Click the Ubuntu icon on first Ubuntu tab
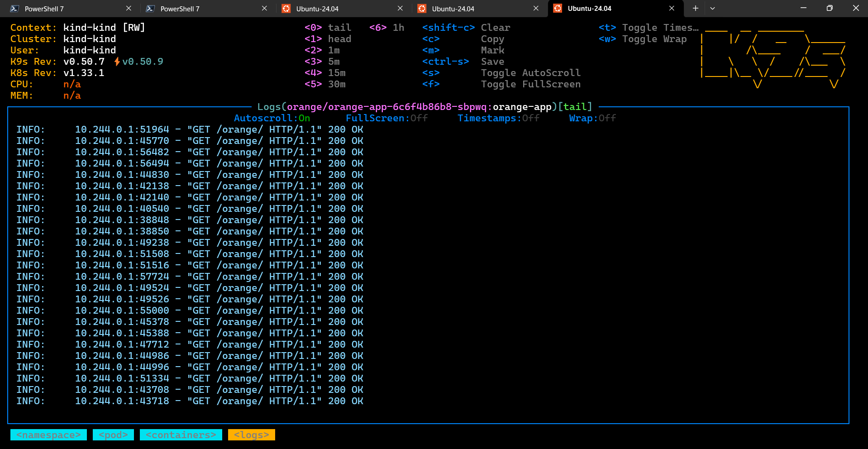 click(x=286, y=9)
